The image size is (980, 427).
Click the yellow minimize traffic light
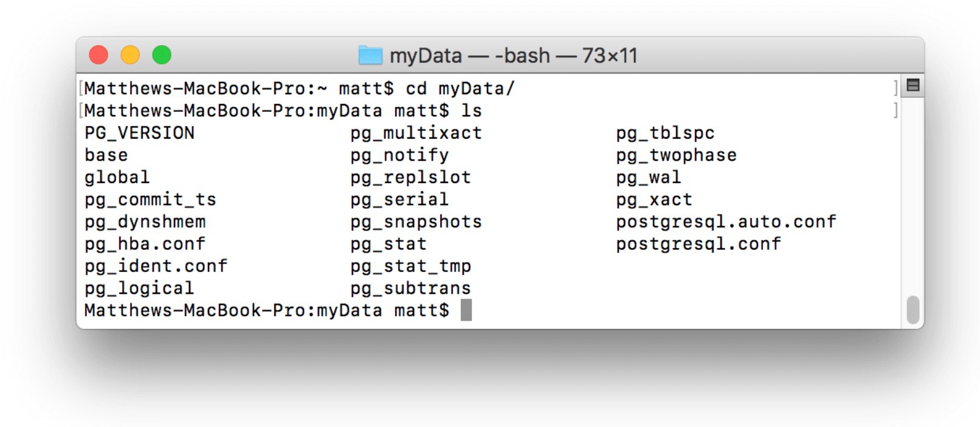130,55
